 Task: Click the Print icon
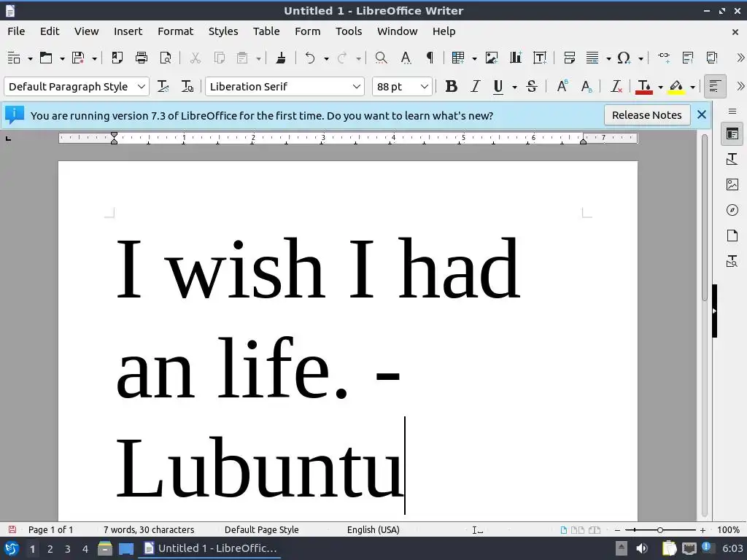[142, 58]
